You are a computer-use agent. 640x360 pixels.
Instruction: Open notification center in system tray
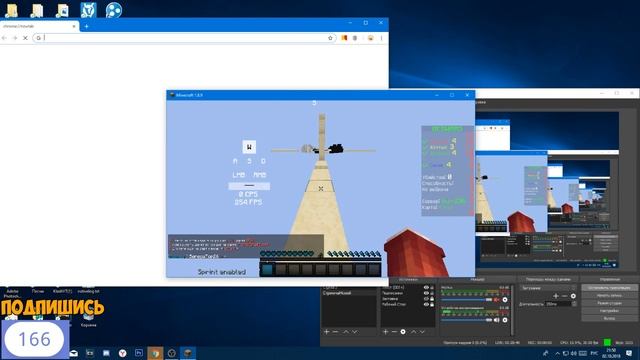[x=629, y=353]
